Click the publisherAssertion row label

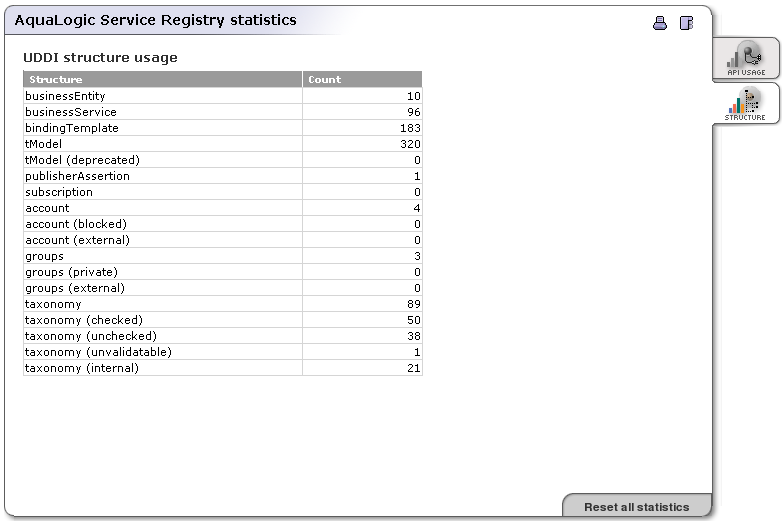[77, 176]
